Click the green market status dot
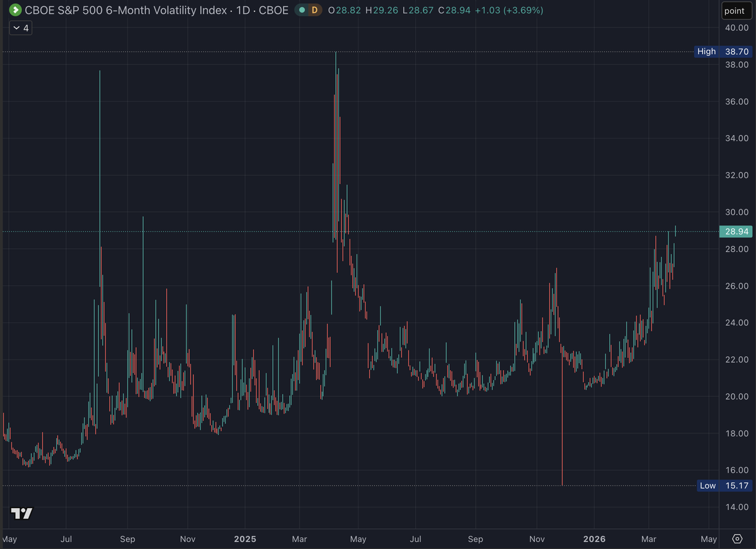Image resolution: width=756 pixels, height=549 pixels. [302, 10]
